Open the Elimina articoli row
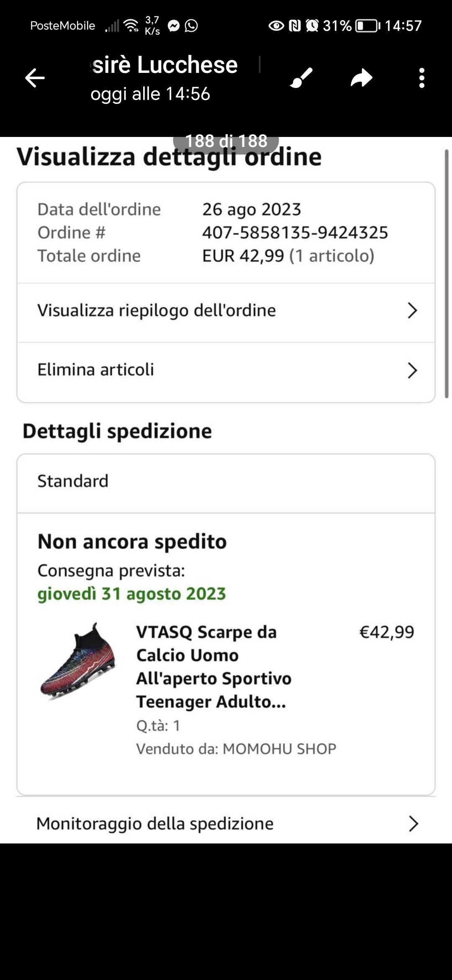452x980 pixels. point(96,370)
